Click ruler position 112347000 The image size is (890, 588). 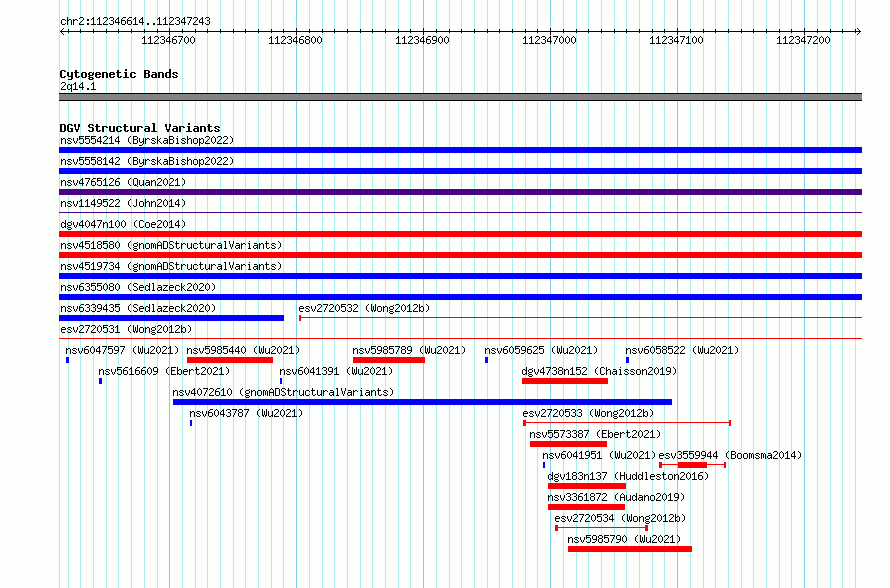549,40
